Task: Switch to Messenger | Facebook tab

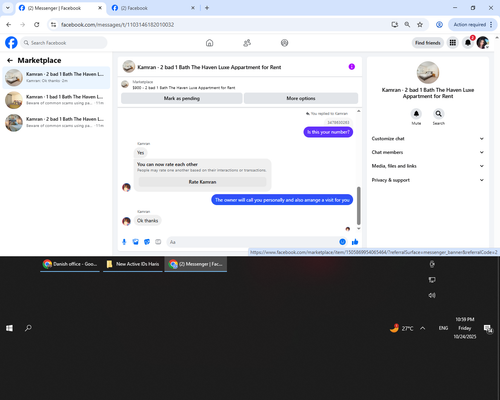Action: point(61,8)
